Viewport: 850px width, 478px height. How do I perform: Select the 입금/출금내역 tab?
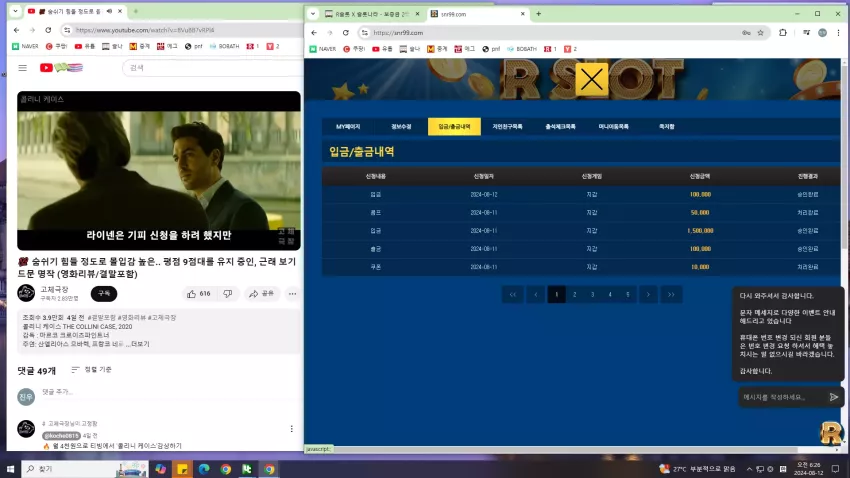[454, 127]
